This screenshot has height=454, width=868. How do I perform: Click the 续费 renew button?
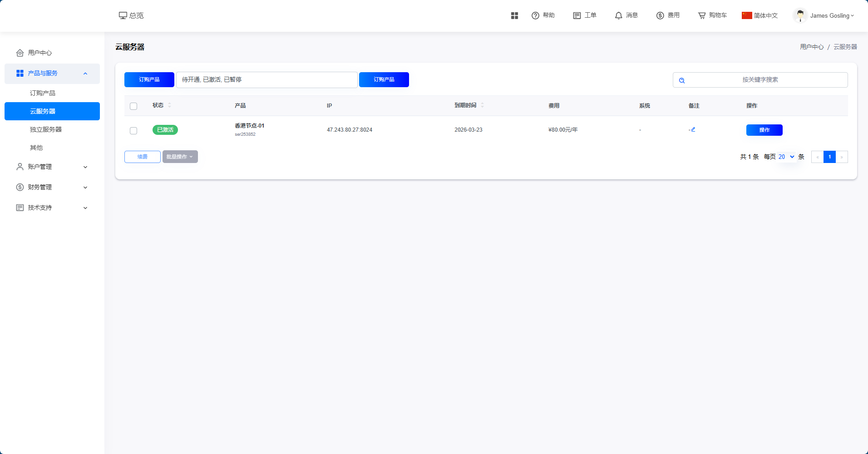[143, 157]
